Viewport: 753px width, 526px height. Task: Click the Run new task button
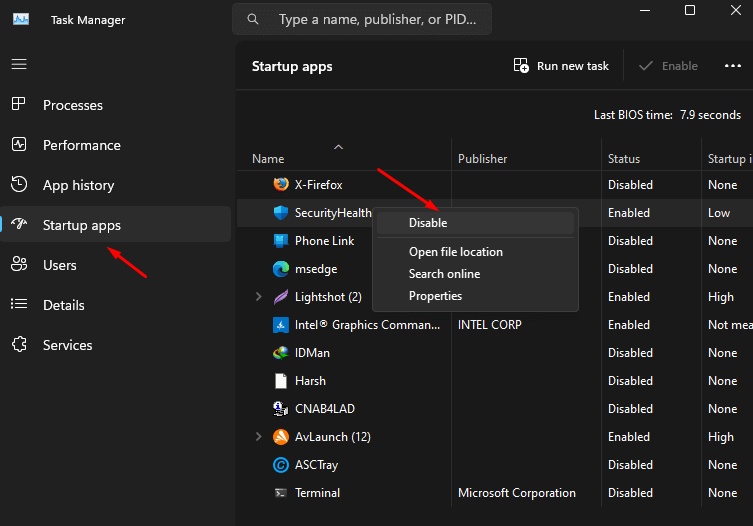point(561,66)
